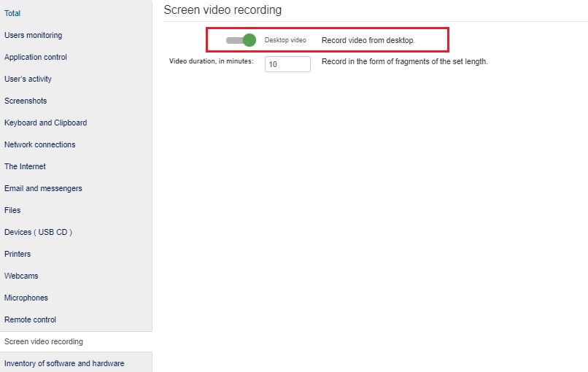Image resolution: width=588 pixels, height=372 pixels.
Task: Switch to Microphones section
Action: pyautogui.click(x=26, y=298)
